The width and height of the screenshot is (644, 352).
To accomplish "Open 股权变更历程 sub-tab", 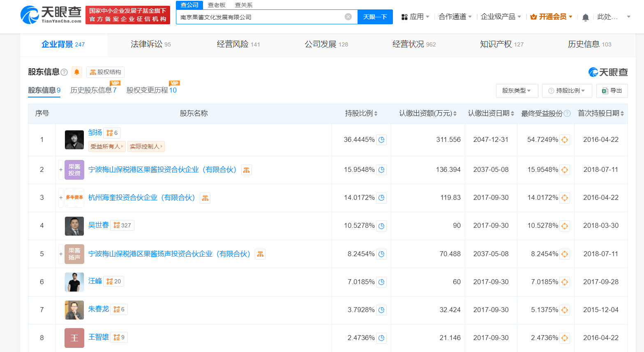I will 151,90.
